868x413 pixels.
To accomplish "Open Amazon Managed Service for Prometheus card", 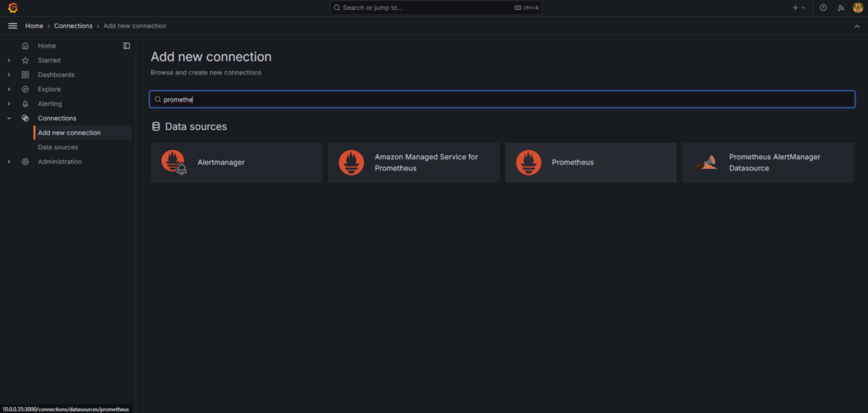I will point(414,163).
